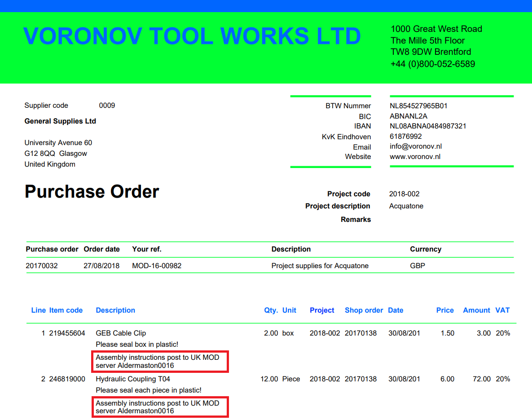Click the Shop order column header
The image size is (532, 420).
(364, 310)
